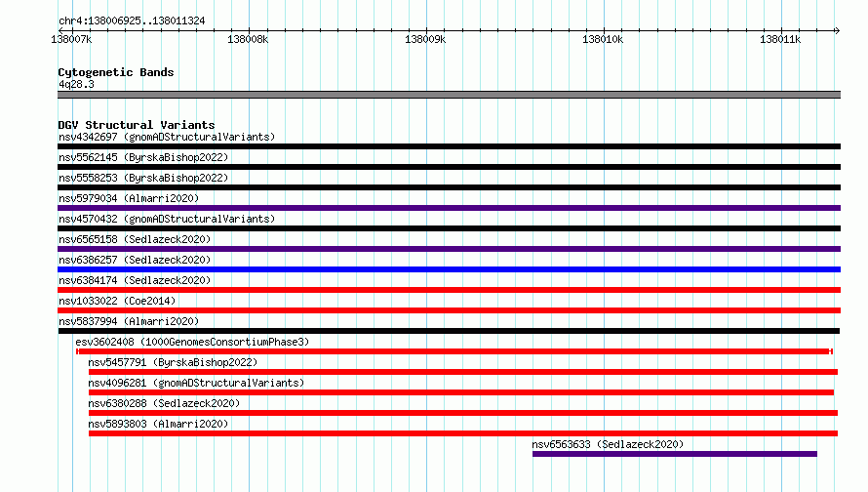Click the red bar under nsv6380288

(x=463, y=413)
